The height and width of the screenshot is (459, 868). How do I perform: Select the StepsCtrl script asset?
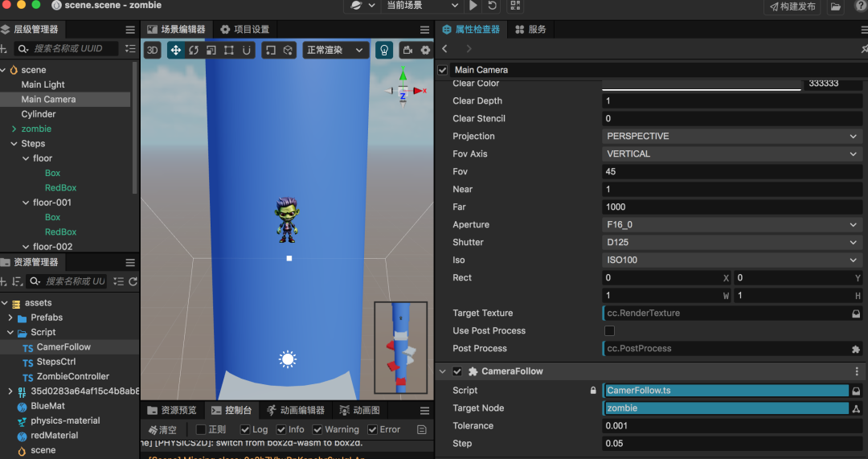pos(56,362)
